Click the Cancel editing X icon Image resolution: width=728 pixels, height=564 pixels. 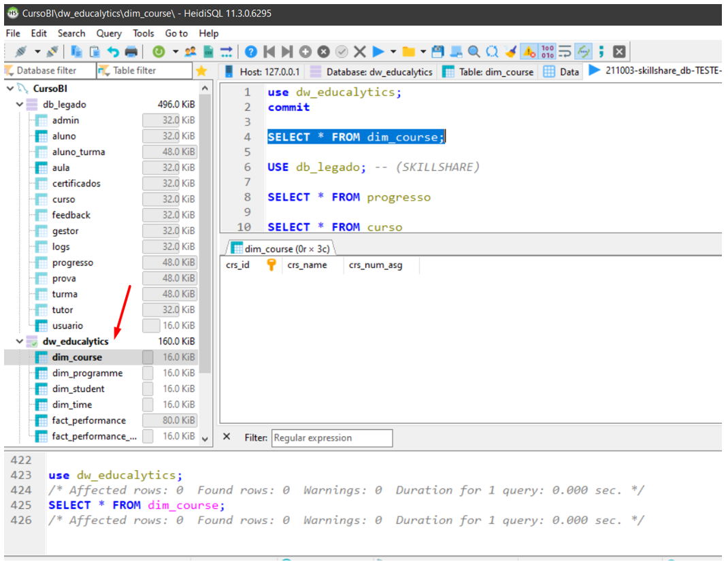click(x=360, y=52)
